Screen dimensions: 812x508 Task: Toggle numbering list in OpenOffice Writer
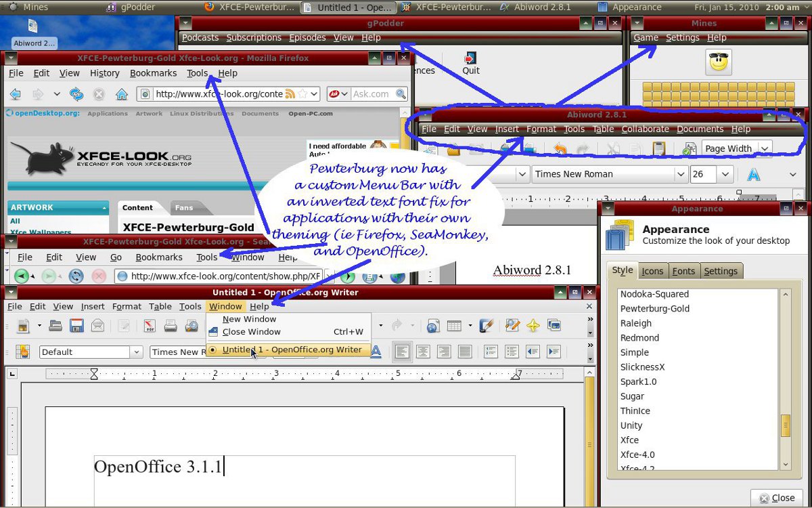click(491, 352)
